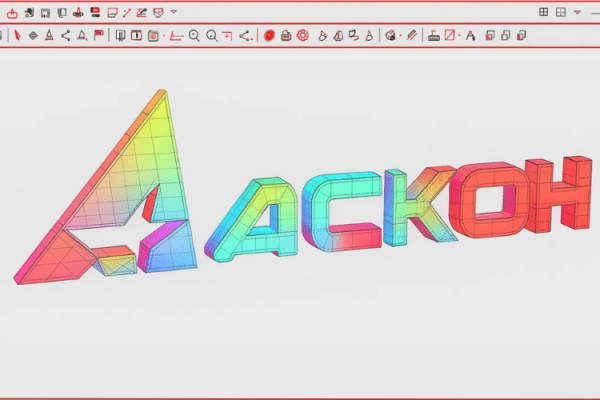Click the red corner bracket plus icon
600x400 pixels.
tap(227, 36)
